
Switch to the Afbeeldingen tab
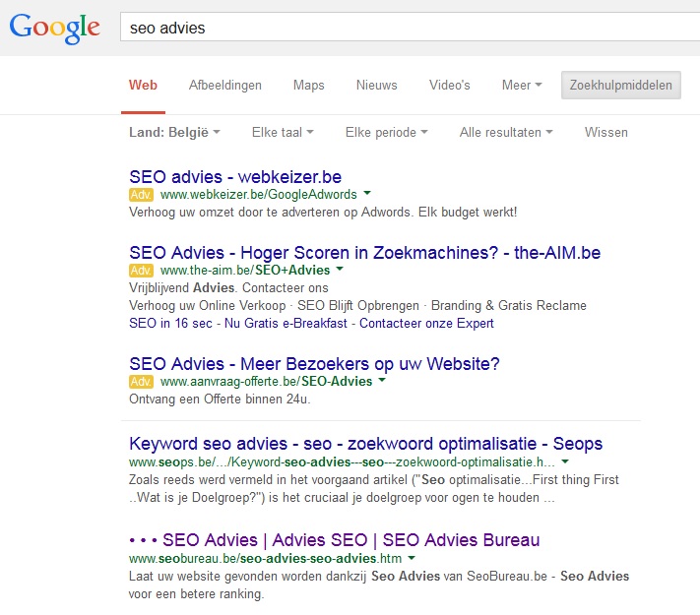(x=225, y=85)
